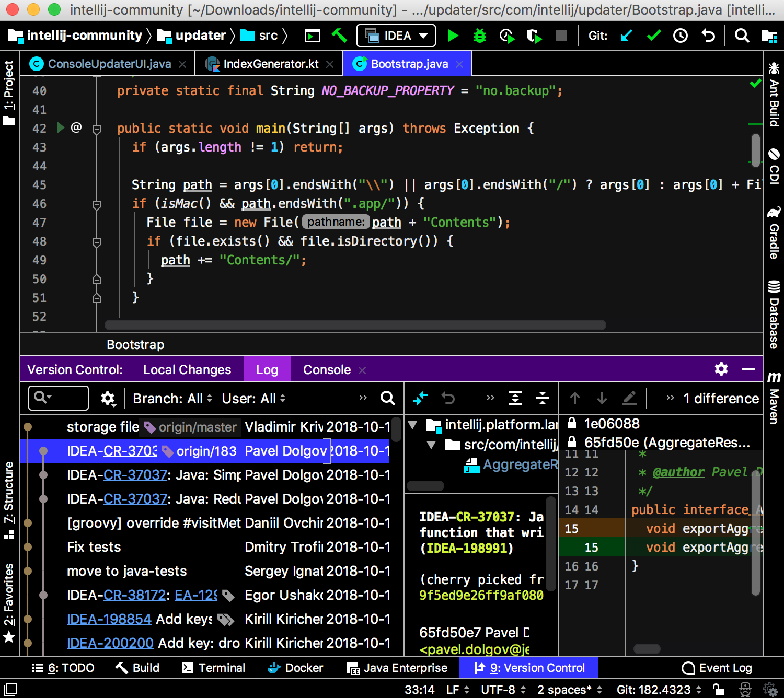Select the AggregateR changed file
This screenshot has height=698, width=784.
pos(511,464)
